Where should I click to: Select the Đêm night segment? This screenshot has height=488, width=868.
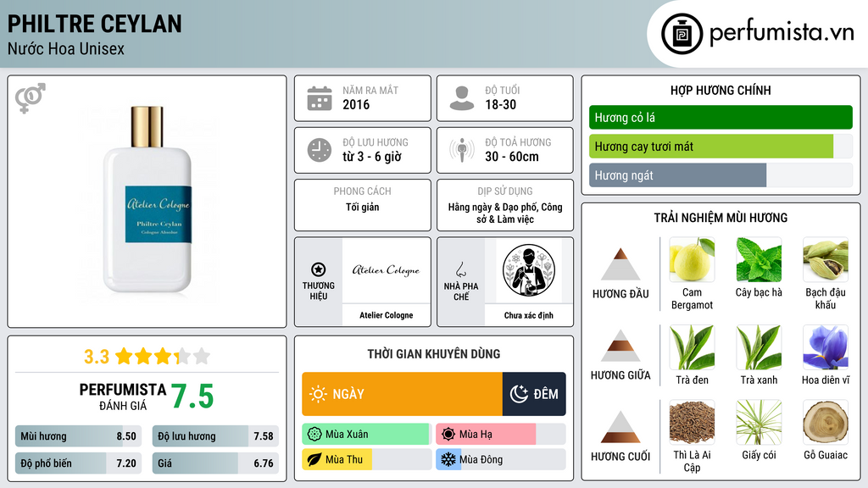tap(534, 394)
